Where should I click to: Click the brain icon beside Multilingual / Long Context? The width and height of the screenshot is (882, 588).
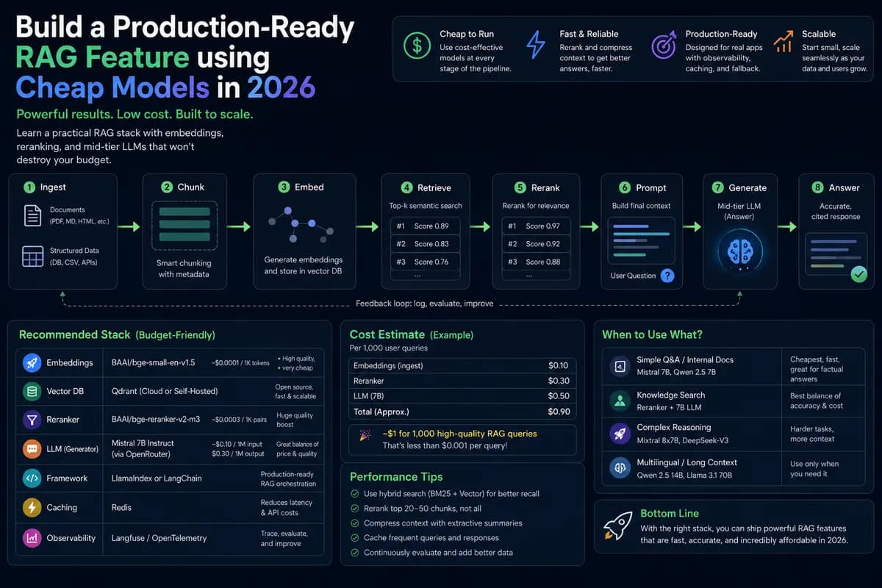[x=620, y=468]
